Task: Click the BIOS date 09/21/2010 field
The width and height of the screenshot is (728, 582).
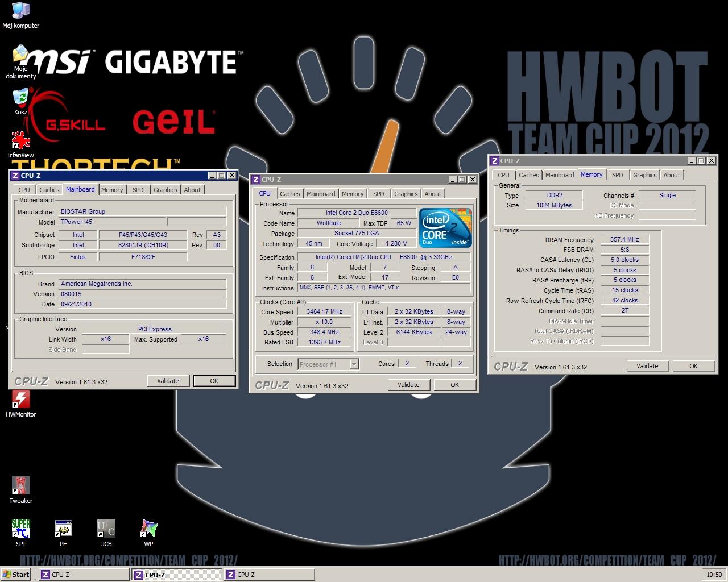Action: click(x=143, y=304)
